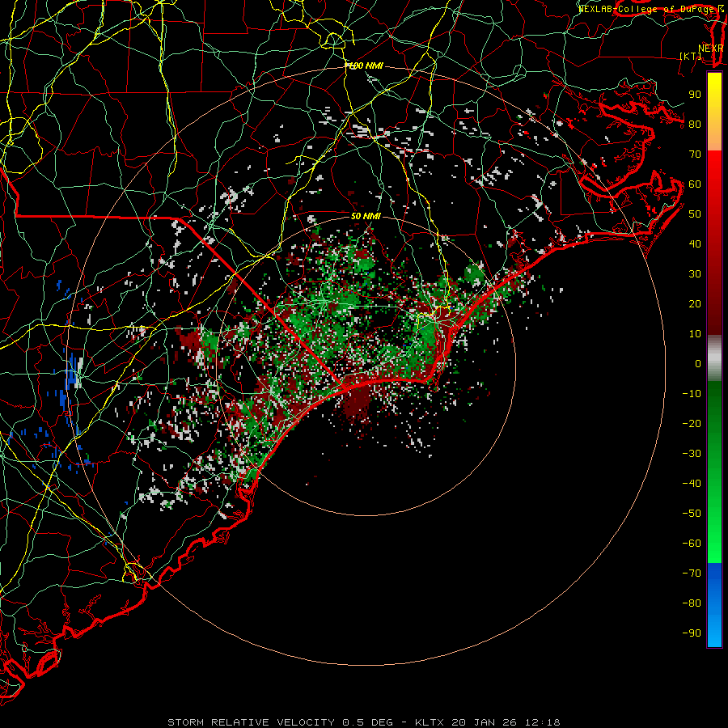Viewport: 728px width, 728px height.
Task: Click the 50 value on the velocity scale
Action: (695, 214)
